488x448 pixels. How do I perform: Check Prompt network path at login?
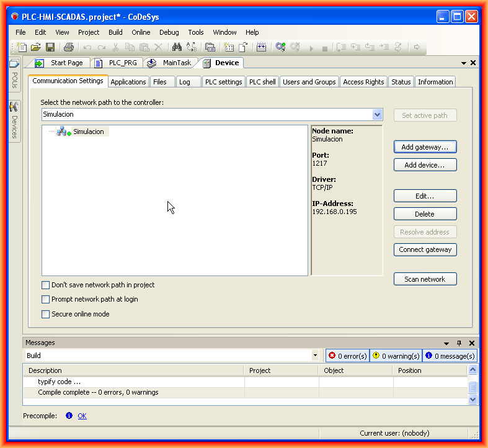(45, 299)
